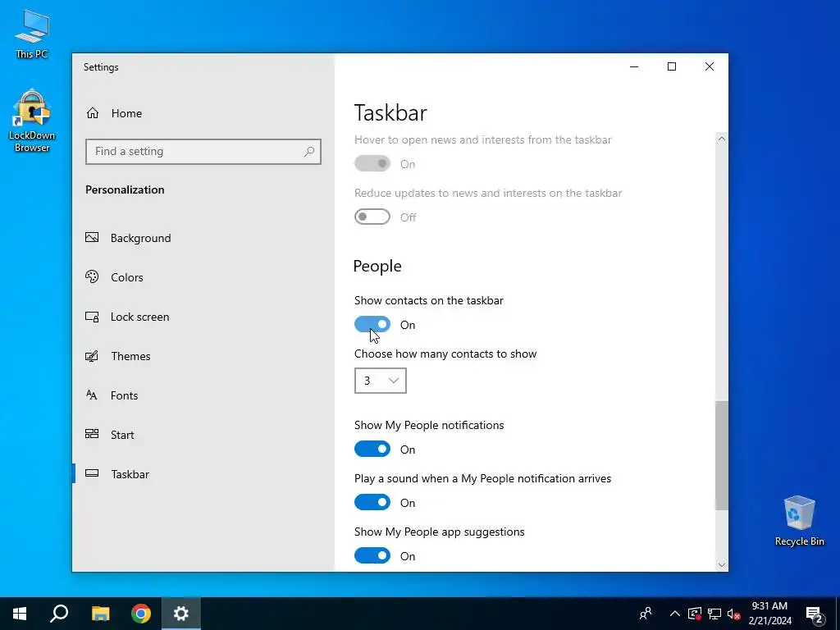Open the People icon in taskbar
Image resolution: width=840 pixels, height=630 pixels.
click(x=646, y=614)
